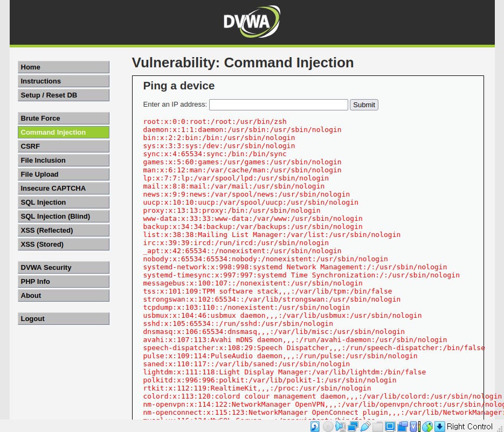Log out via Logout button
The image size is (504, 432).
(x=64, y=319)
